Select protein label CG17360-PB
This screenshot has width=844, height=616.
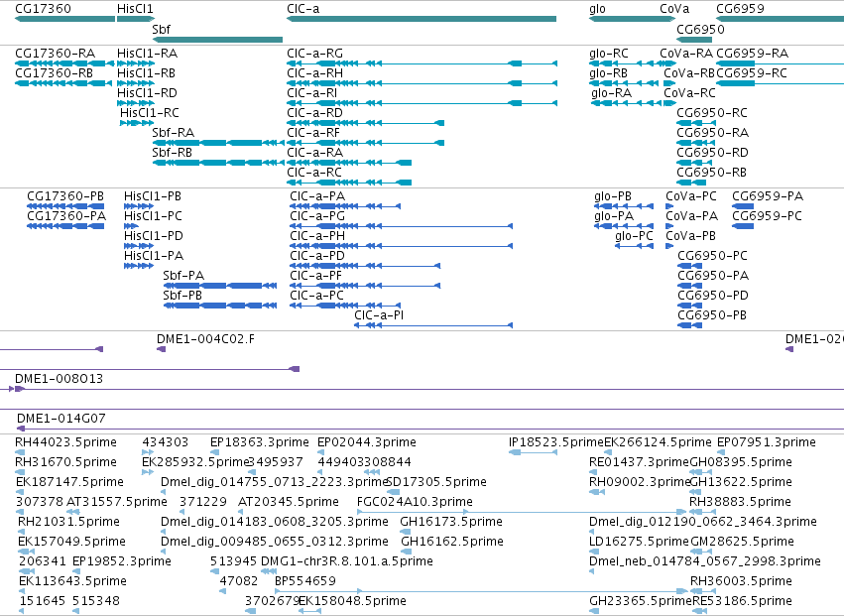pos(65,196)
